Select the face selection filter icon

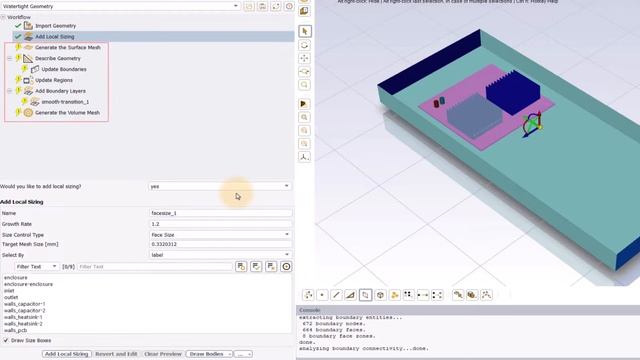tap(365, 295)
